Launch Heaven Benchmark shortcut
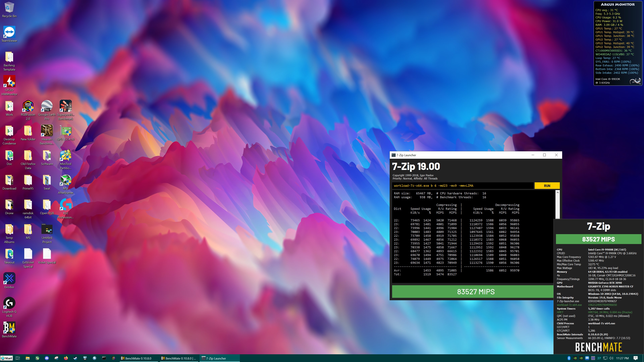The width and height of the screenshot is (644, 362). tap(47, 135)
